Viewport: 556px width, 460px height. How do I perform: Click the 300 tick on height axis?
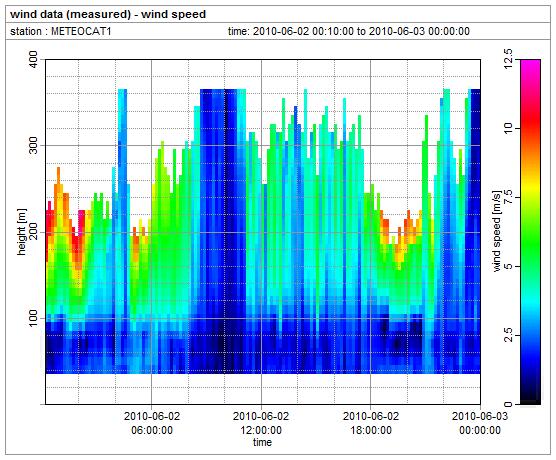[x=33, y=146]
